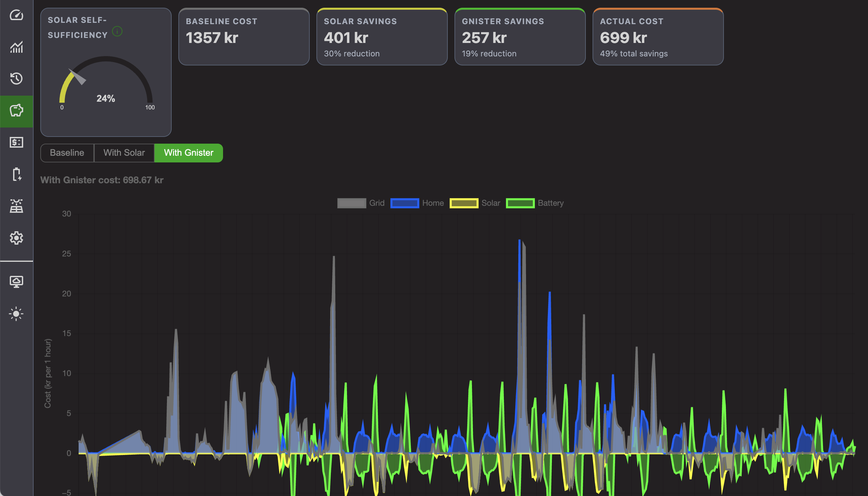Switch to the Baseline tab
The width and height of the screenshot is (868, 496).
67,153
